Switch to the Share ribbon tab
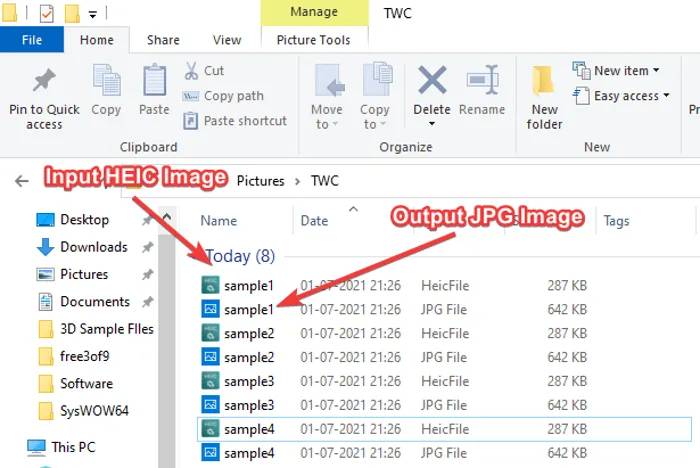700x468 pixels. tap(163, 40)
